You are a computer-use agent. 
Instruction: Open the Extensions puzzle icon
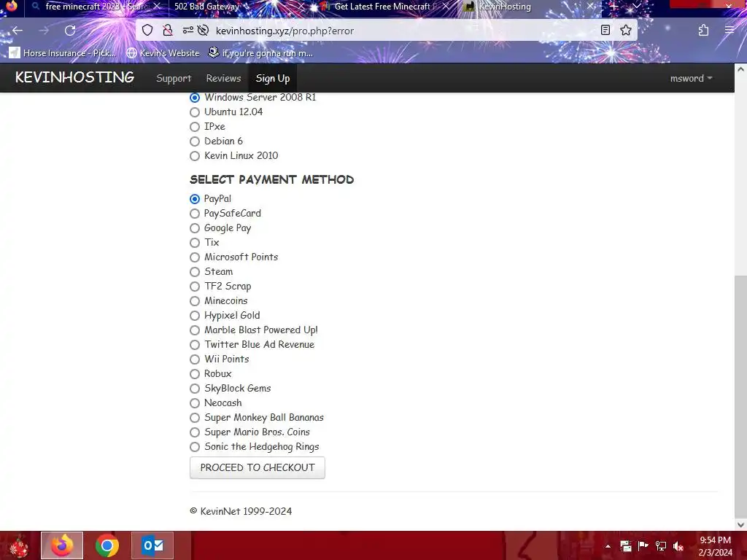pos(704,31)
